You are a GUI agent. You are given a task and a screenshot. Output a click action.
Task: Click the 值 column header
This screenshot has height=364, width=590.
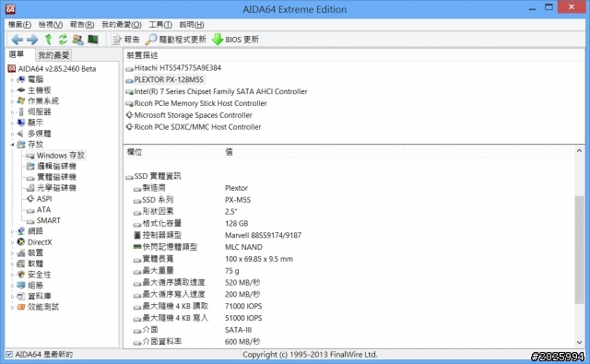313,152
